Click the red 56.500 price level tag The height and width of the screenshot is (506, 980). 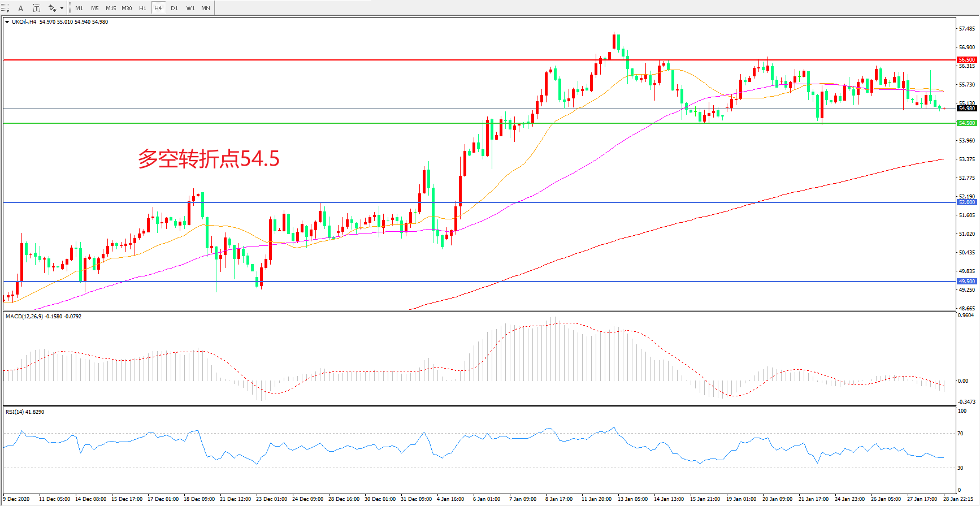[966, 59]
